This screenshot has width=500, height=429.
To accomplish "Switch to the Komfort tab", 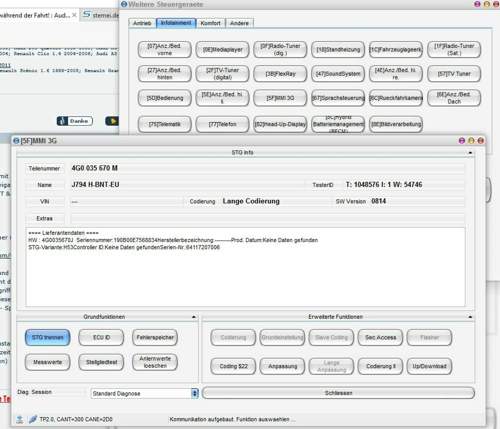I will click(211, 23).
